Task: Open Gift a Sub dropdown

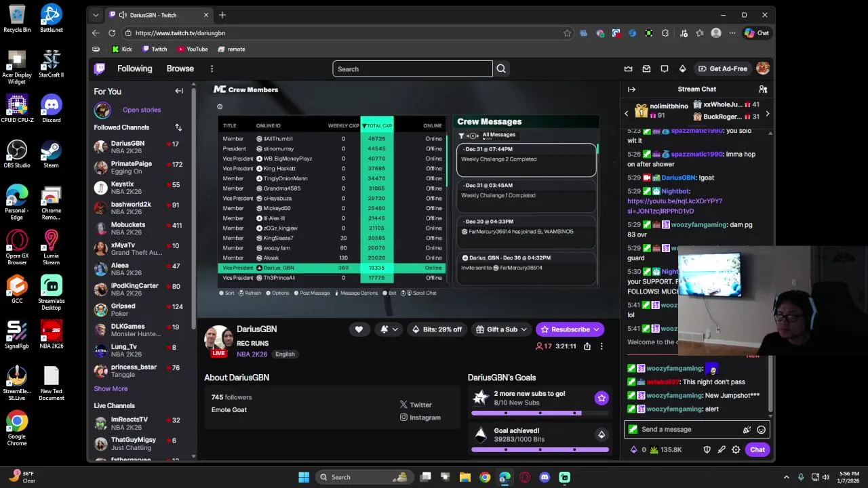Action: pos(502,329)
